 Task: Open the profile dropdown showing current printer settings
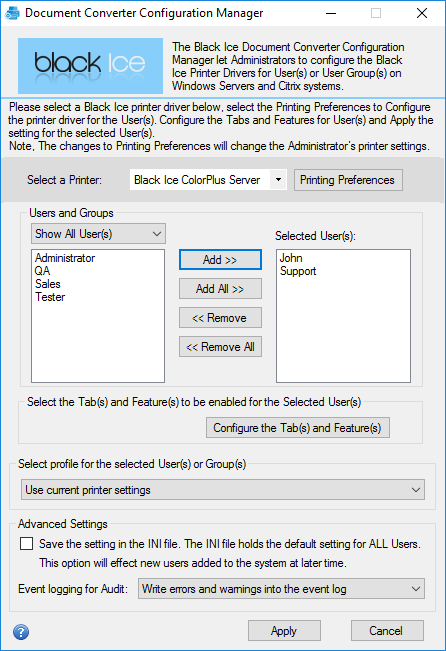[x=223, y=489]
